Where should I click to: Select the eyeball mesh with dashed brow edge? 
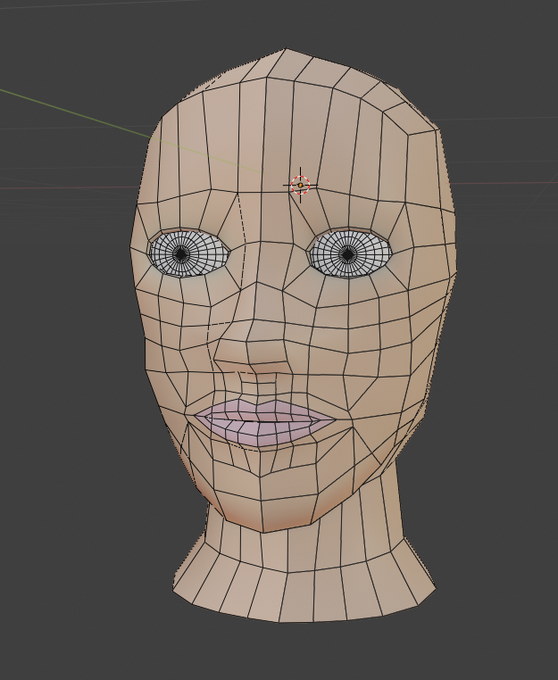pyautogui.click(x=189, y=254)
